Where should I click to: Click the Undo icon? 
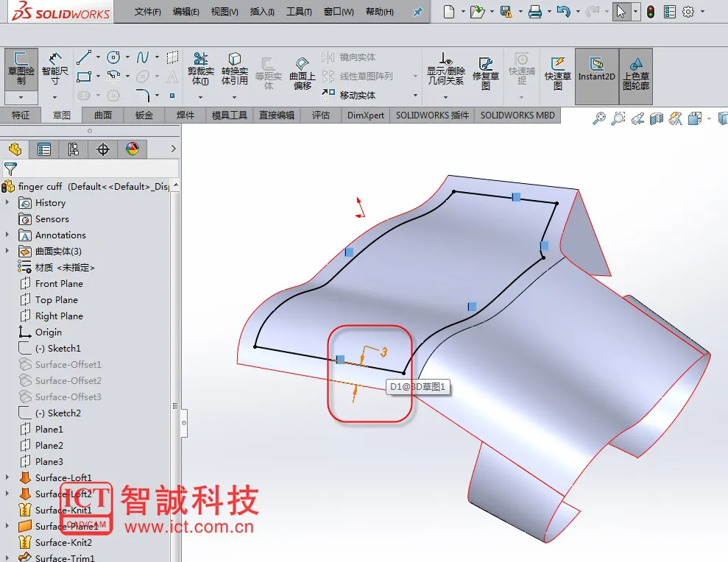563,12
